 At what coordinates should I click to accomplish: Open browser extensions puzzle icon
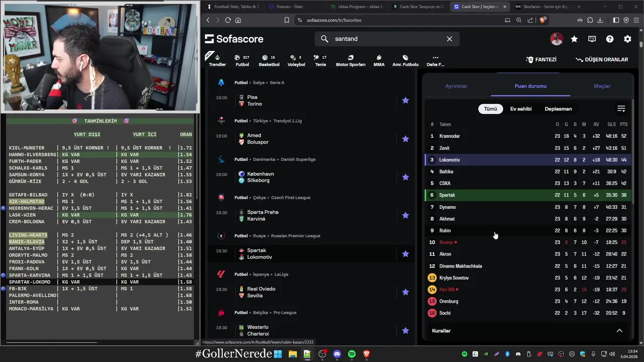point(590,20)
